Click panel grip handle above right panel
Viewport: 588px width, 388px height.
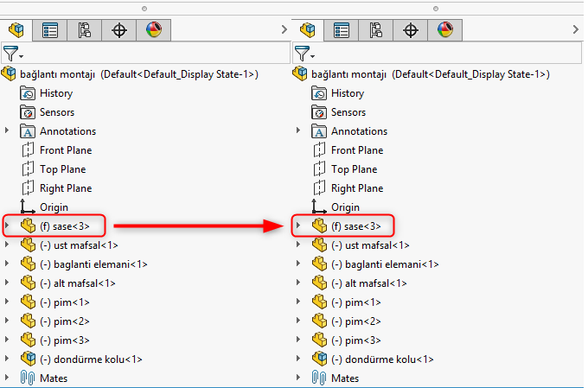pos(435,9)
